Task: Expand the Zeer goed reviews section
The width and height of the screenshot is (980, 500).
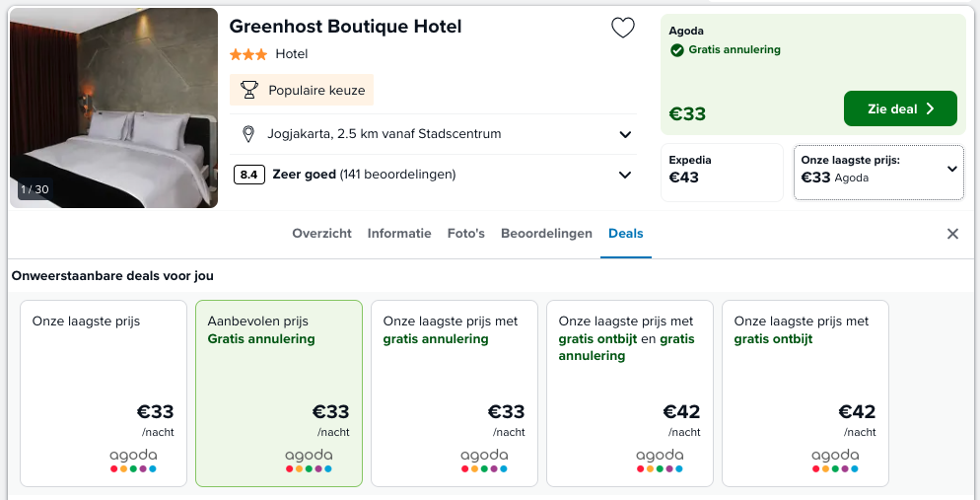Action: tap(625, 175)
